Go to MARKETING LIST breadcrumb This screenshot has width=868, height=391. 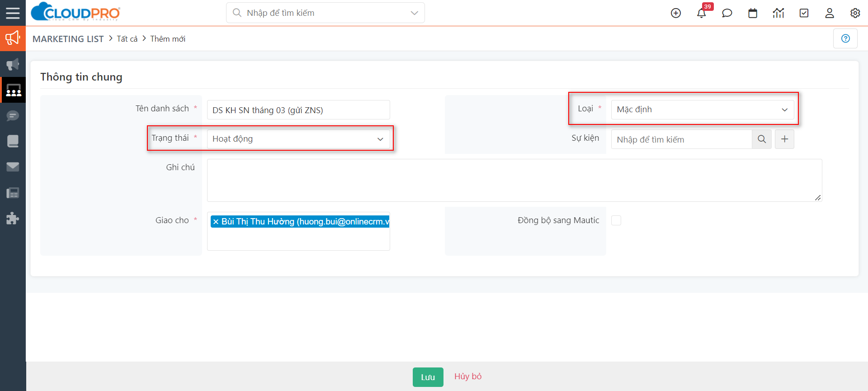68,39
